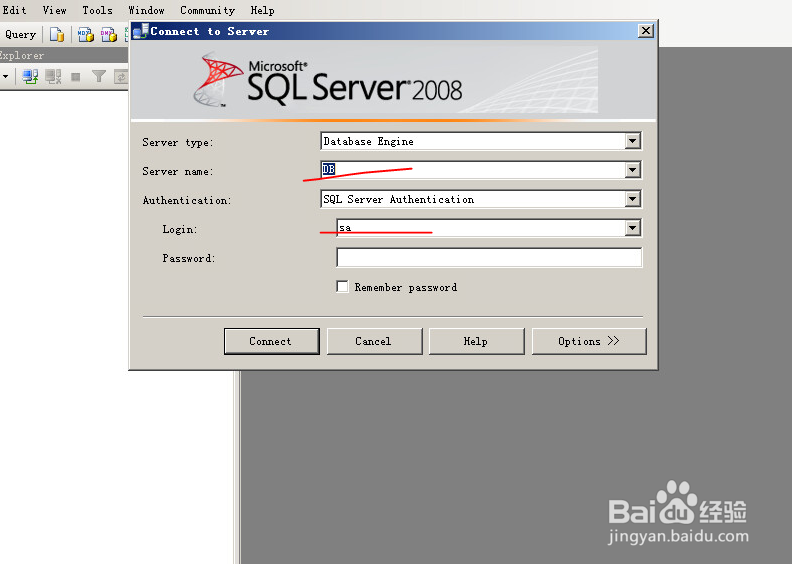
Task: Open the Edit menu
Action: pyautogui.click(x=14, y=10)
